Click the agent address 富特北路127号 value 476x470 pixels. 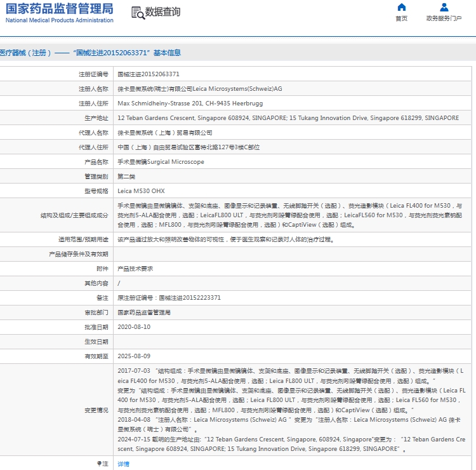pos(188,147)
